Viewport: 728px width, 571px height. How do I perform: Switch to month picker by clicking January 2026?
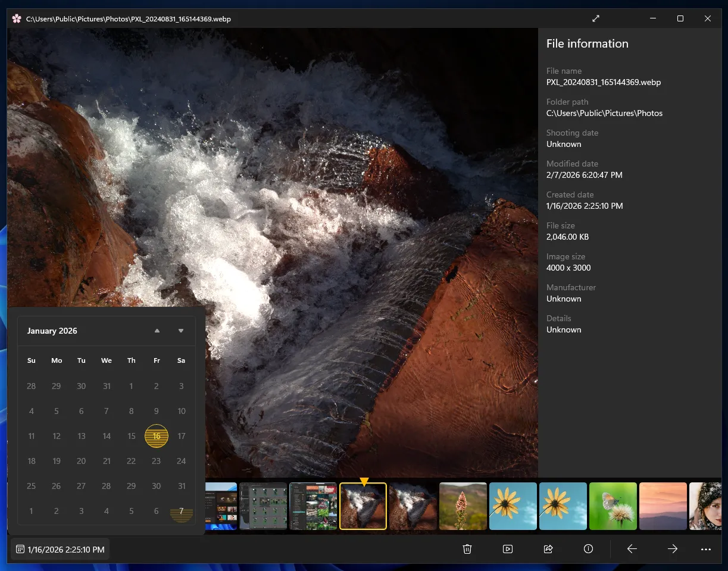click(52, 331)
